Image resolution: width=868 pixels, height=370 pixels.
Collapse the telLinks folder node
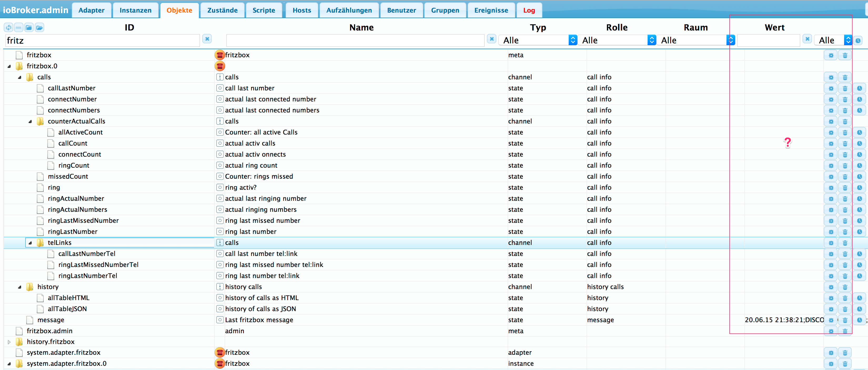coord(30,243)
